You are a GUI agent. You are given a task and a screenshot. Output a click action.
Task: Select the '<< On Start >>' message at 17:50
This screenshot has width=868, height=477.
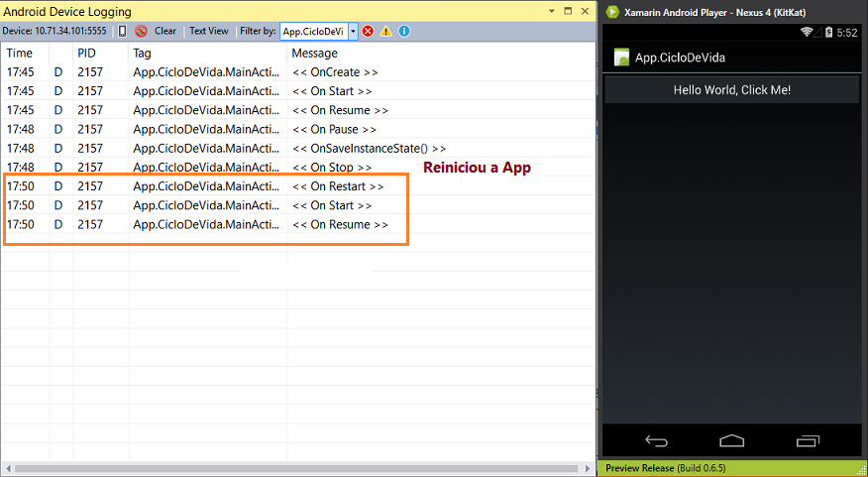point(332,205)
